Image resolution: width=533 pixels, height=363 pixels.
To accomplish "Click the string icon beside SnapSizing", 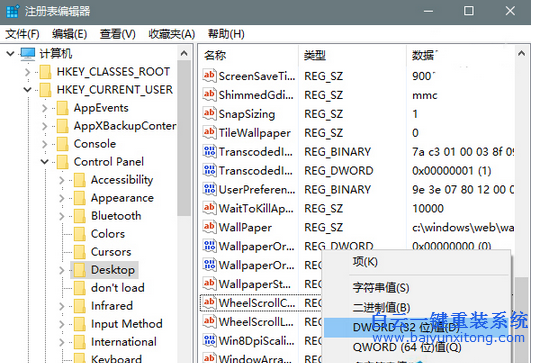I will tap(209, 114).
